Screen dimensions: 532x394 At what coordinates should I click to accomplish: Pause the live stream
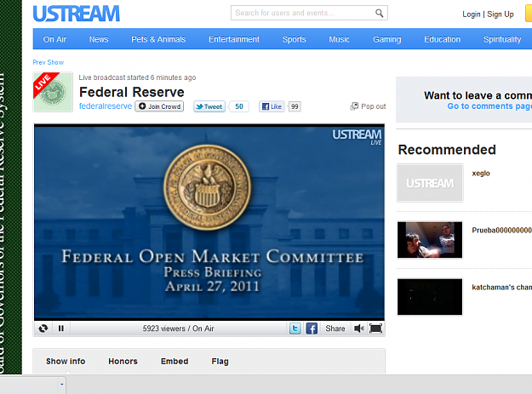click(61, 328)
